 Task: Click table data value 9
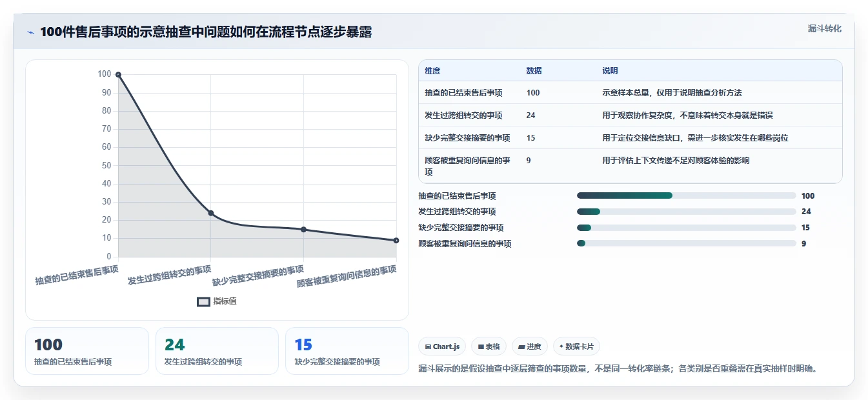click(529, 161)
